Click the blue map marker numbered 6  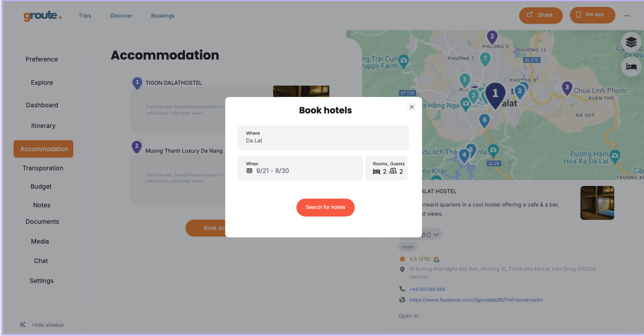[x=485, y=120]
